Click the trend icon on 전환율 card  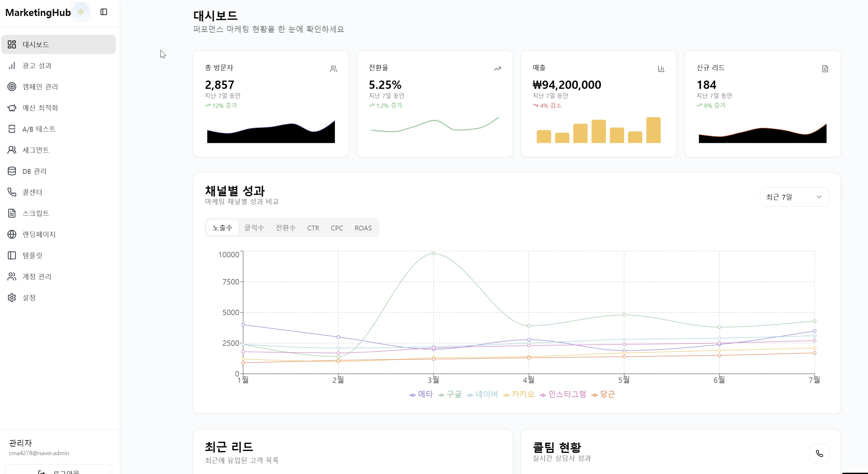[x=497, y=69]
